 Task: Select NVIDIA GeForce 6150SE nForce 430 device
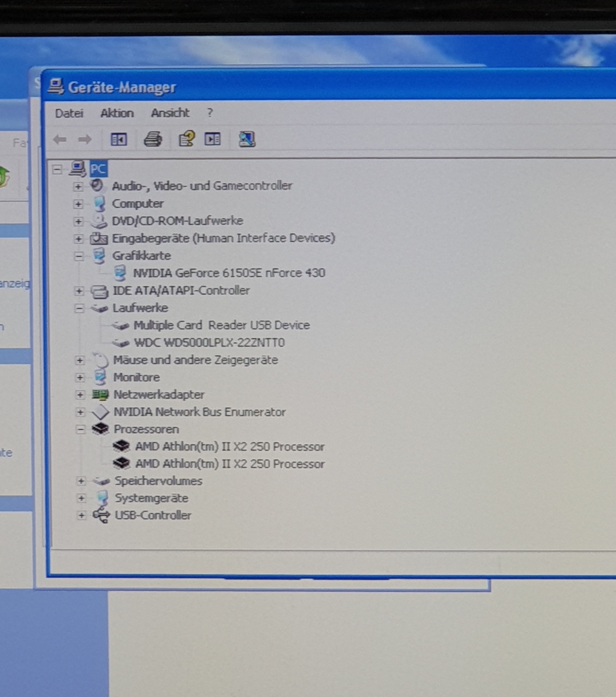[229, 273]
